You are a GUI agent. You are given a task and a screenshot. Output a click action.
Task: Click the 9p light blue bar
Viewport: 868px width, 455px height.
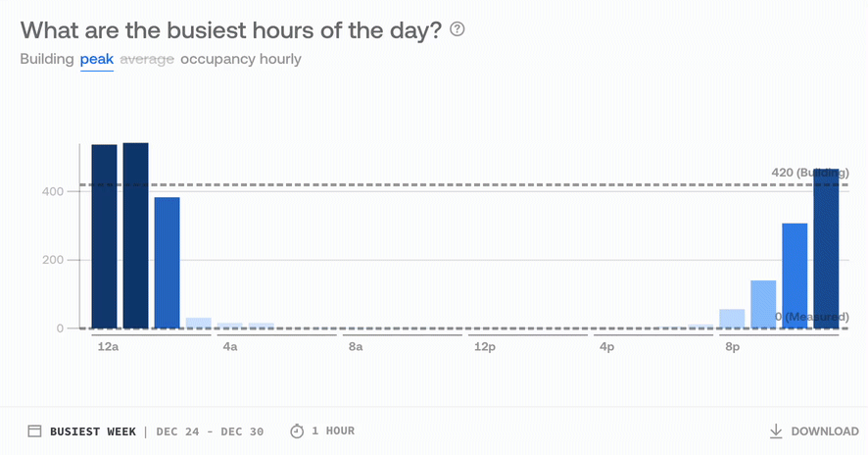(x=763, y=304)
